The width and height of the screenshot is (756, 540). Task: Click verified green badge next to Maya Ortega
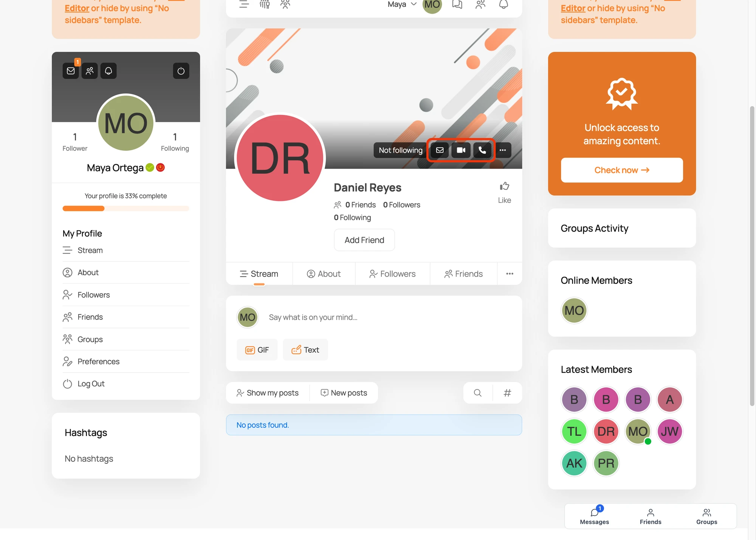[150, 167]
